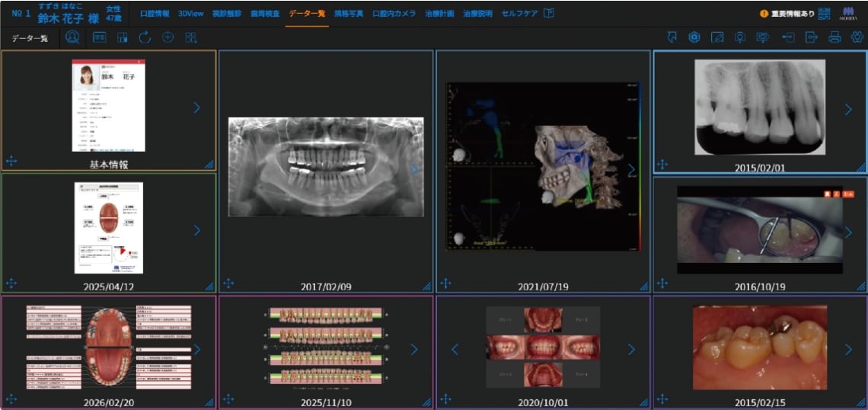This screenshot has width=868, height=410.
Task: Open the panel layout icon in the toolbar
Action: click(x=123, y=37)
